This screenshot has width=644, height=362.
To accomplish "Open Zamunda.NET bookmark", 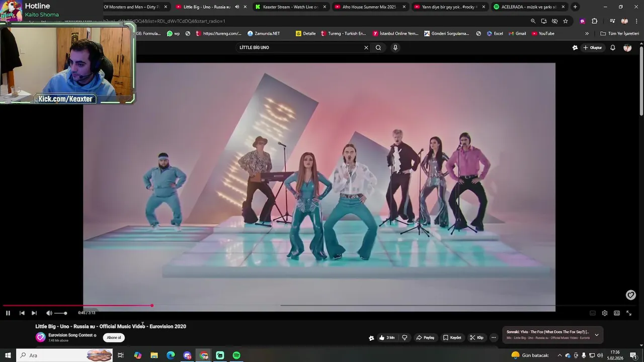I will [x=264, y=34].
